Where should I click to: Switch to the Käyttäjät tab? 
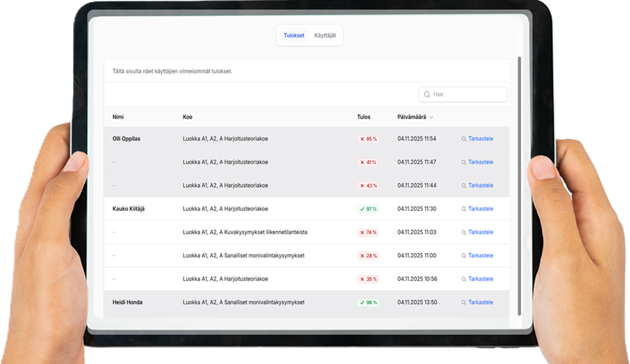[x=325, y=36]
